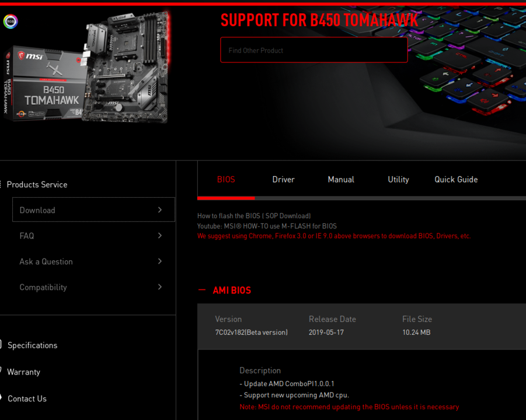
Task: Open the Download menu item in sidebar
Action: [93, 210]
